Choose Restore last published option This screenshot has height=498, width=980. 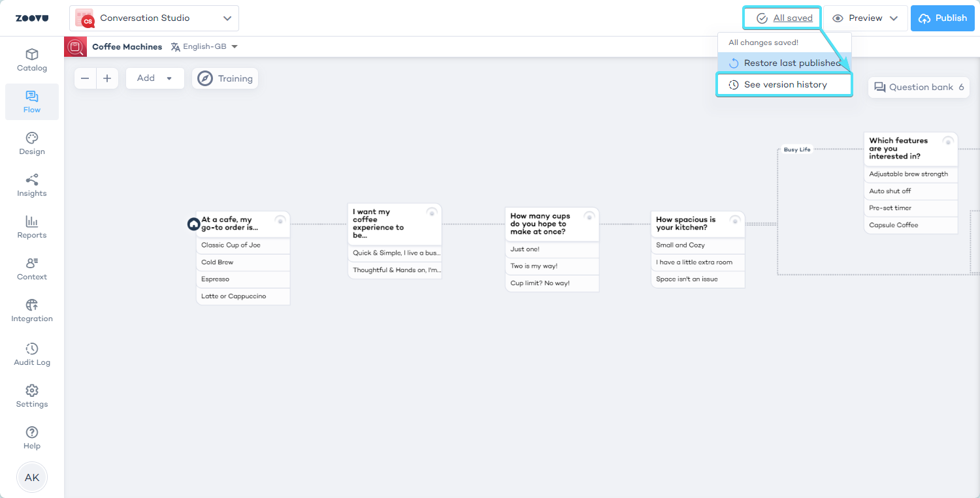(x=785, y=63)
